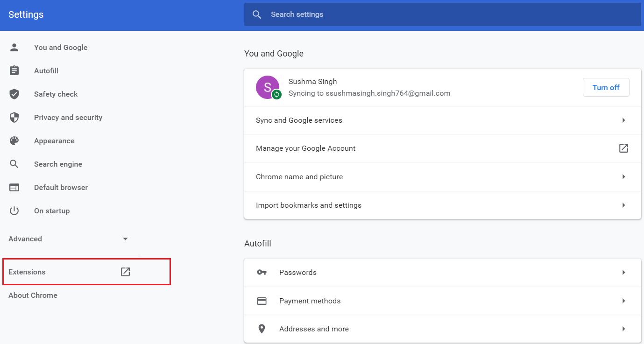Open the Chrome name and picture arrow
Image resolution: width=644 pixels, height=344 pixels.
(624, 176)
